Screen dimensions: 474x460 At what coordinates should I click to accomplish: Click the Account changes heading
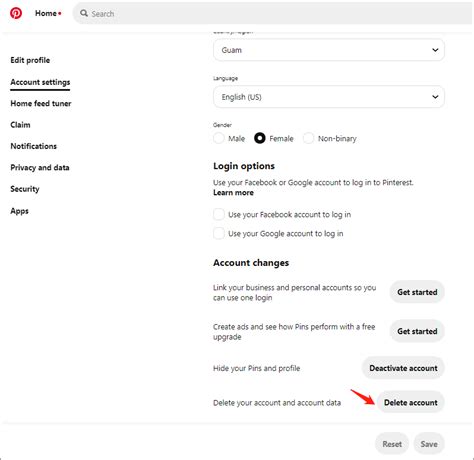coord(251,263)
